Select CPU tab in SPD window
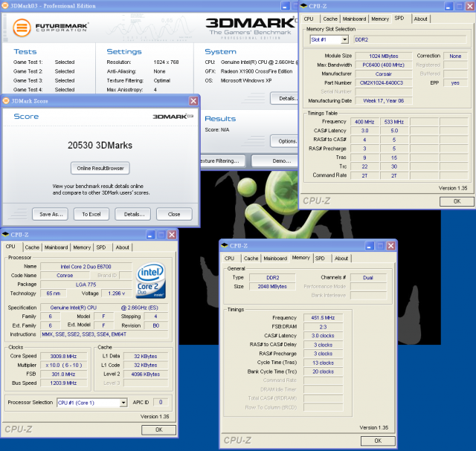The image size is (476, 451). coord(309,19)
